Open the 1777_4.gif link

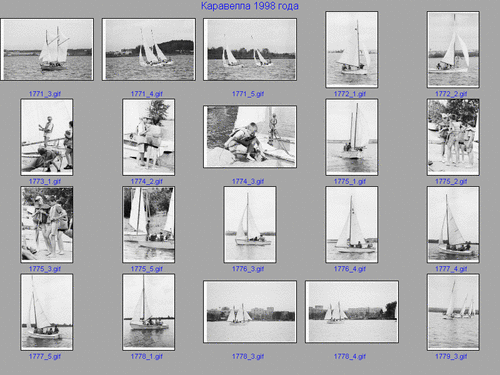[x=451, y=269]
